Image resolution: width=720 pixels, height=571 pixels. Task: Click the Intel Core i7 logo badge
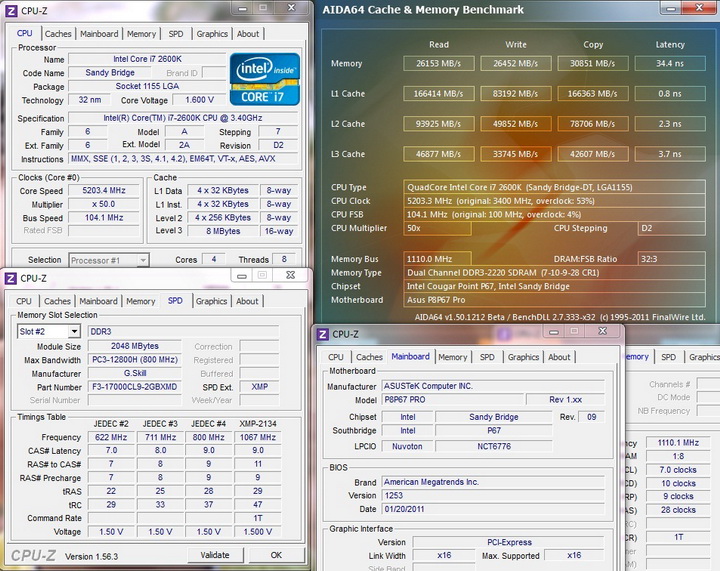[264, 79]
